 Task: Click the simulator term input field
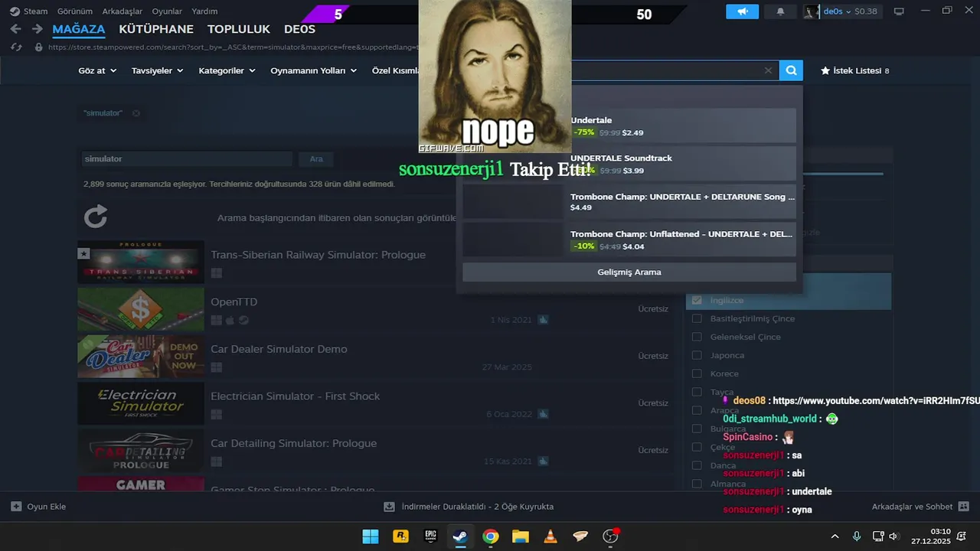point(187,159)
